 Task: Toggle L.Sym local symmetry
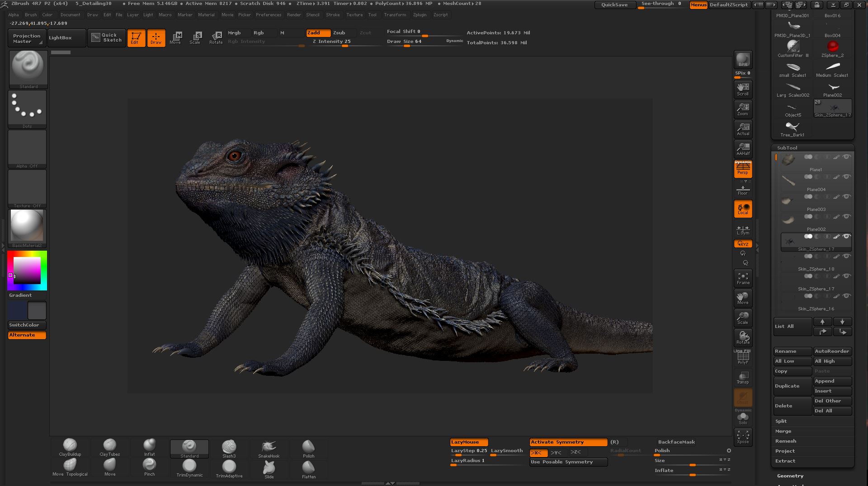click(x=743, y=230)
